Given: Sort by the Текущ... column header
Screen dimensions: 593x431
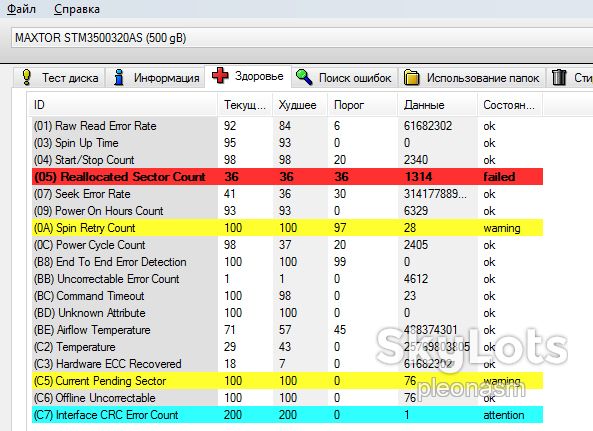Looking at the screenshot, I should 245,105.
